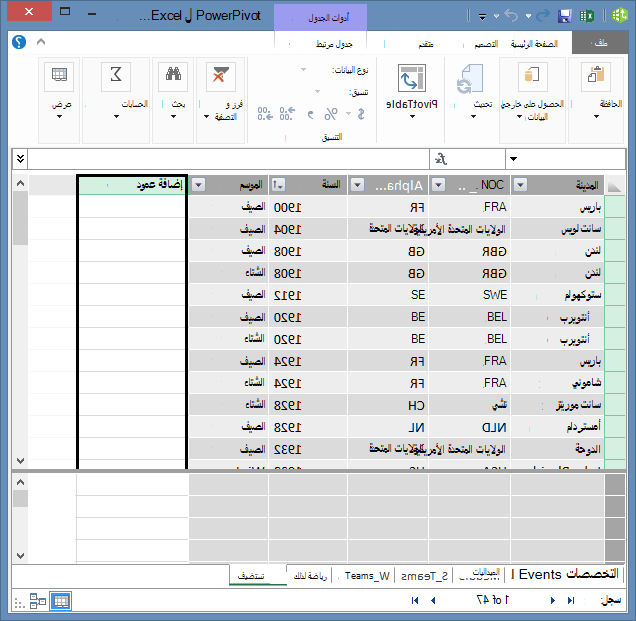Viewport: 636px width, 621px height.
Task: Select all cells using table corner triangle
Action: point(615,186)
